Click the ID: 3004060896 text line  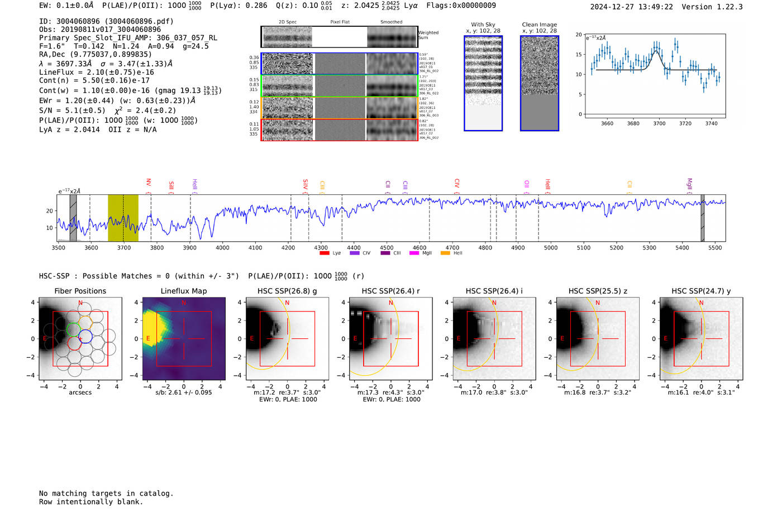pos(106,21)
